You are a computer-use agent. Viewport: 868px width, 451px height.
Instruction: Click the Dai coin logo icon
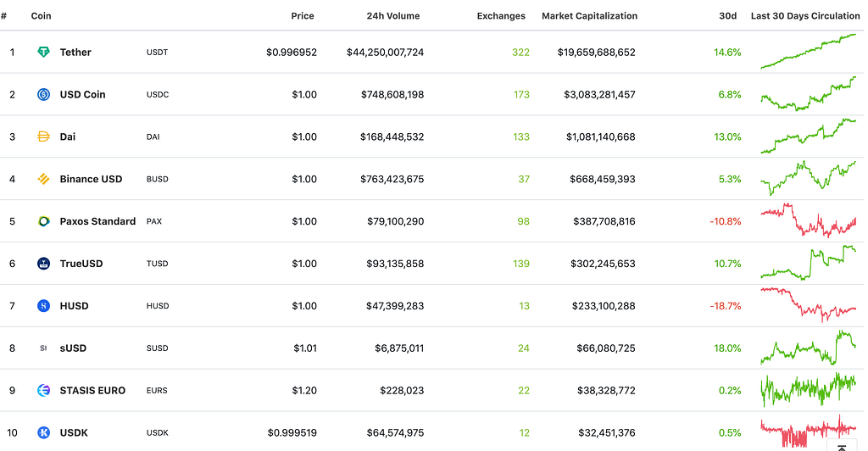[x=44, y=137]
